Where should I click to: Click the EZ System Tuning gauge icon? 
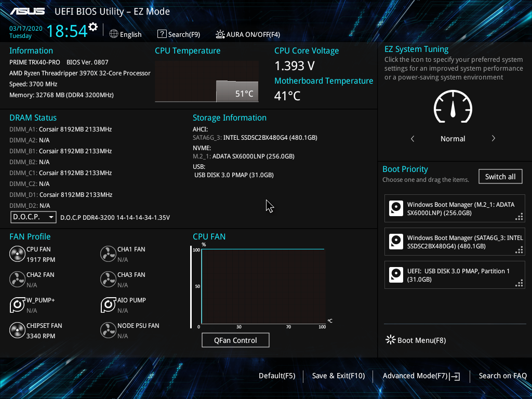(453, 107)
